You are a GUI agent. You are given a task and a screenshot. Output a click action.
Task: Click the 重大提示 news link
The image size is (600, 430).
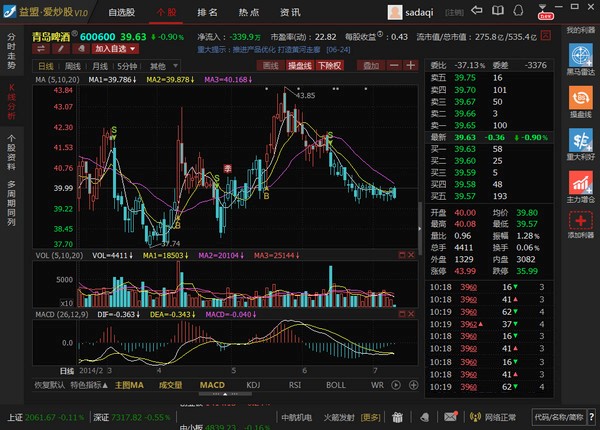(x=274, y=49)
